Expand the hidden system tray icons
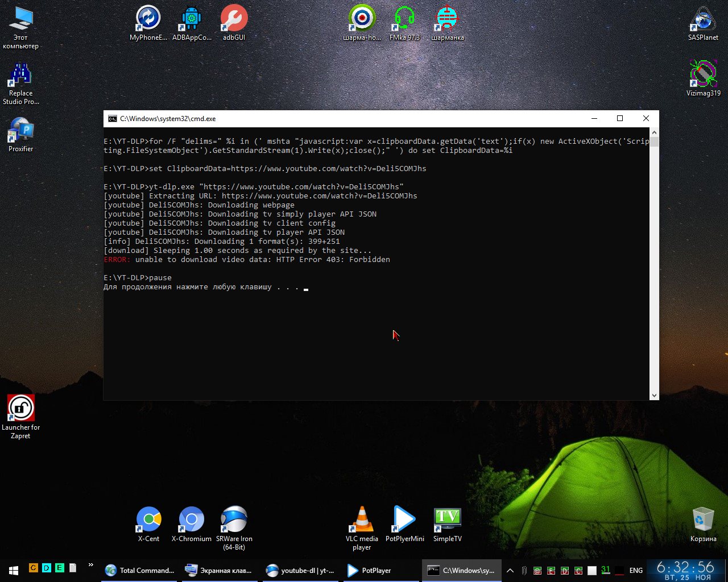The height and width of the screenshot is (582, 728). coord(510,571)
